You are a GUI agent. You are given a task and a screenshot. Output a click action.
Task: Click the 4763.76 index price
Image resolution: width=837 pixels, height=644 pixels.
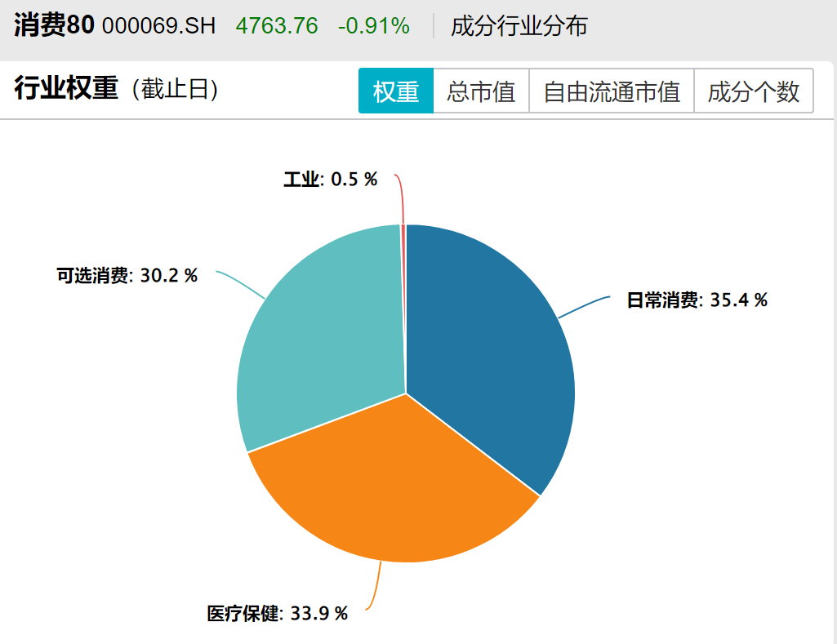(x=277, y=26)
